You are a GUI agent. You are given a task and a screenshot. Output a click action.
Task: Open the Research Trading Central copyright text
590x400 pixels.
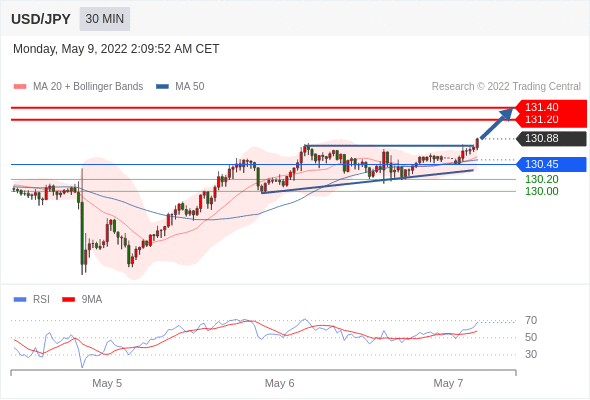tap(506, 87)
